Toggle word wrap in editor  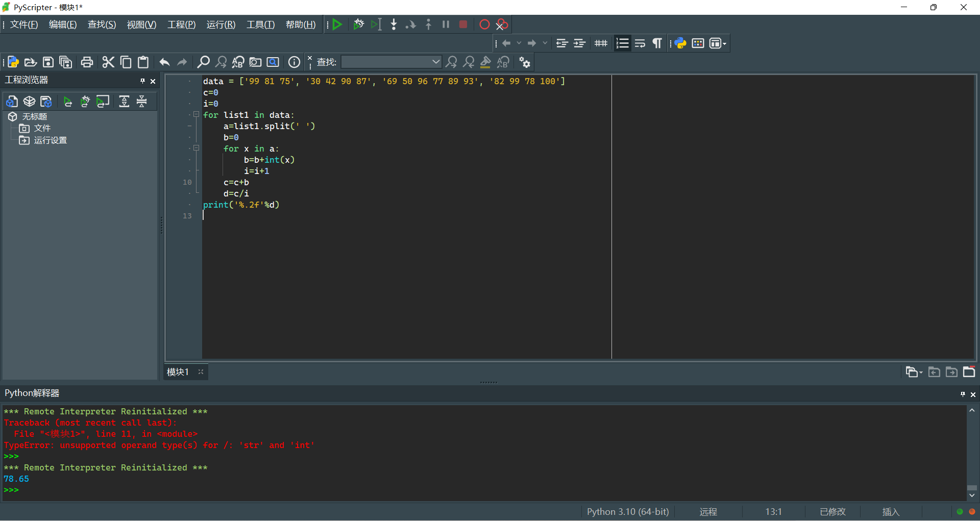tap(640, 43)
